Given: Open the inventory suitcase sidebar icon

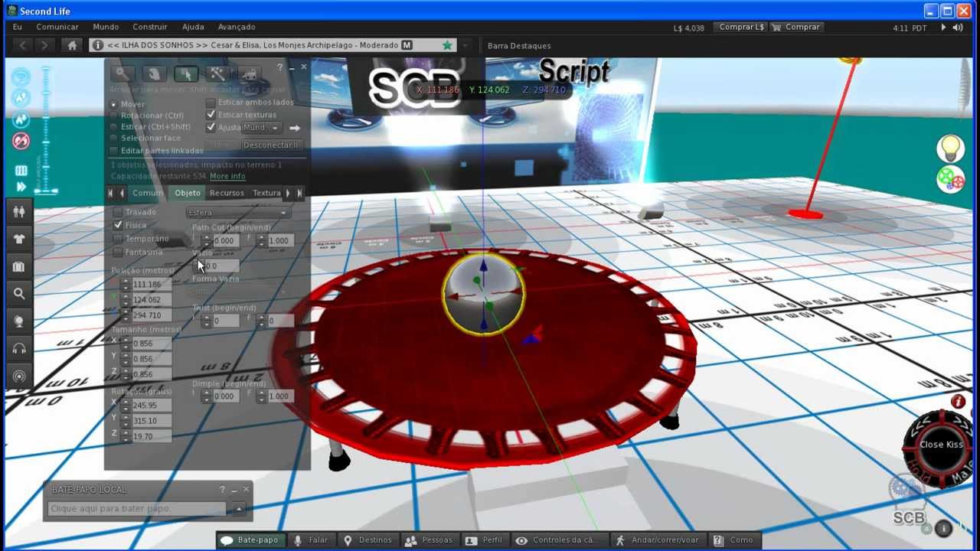Looking at the screenshot, I should (20, 266).
